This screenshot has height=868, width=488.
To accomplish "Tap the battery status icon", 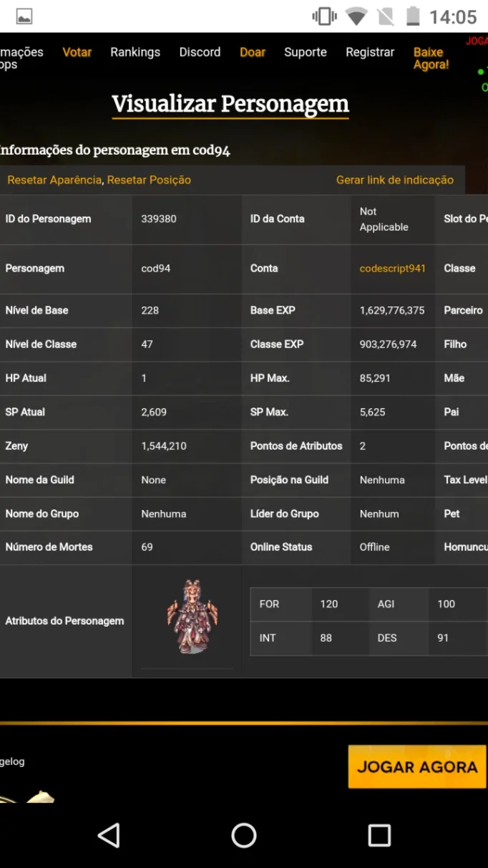I will [413, 16].
